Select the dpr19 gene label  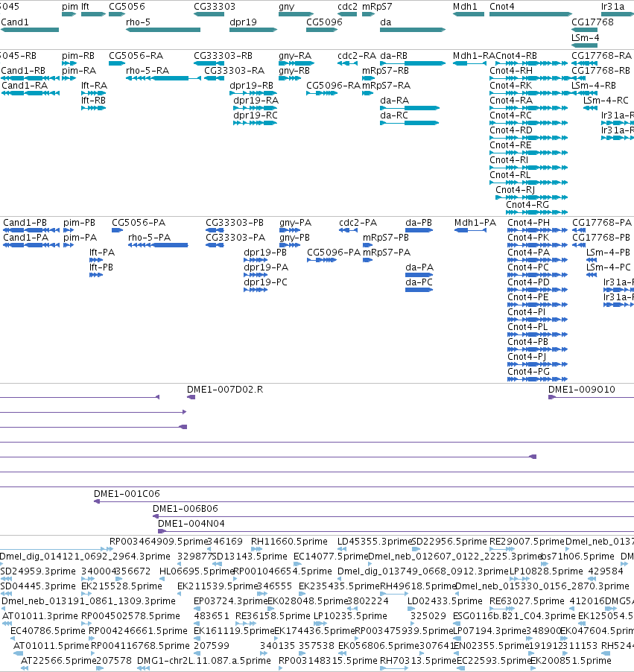(243, 22)
